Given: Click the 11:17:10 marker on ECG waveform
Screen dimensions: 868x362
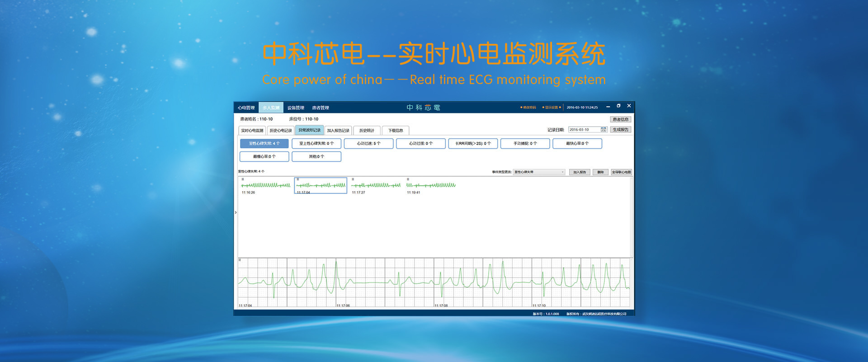Looking at the screenshot, I should click(x=539, y=306).
